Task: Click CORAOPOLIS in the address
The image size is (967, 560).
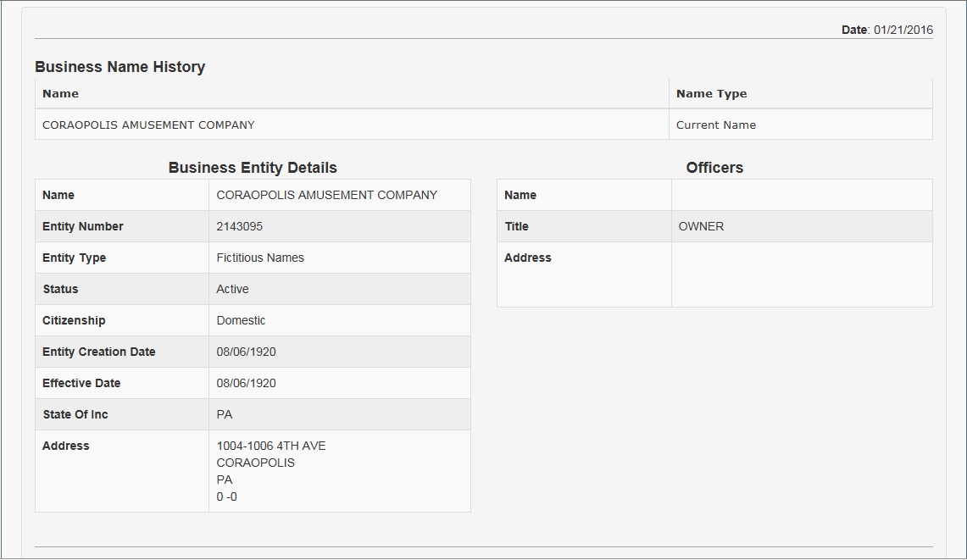Action: pyautogui.click(x=255, y=463)
